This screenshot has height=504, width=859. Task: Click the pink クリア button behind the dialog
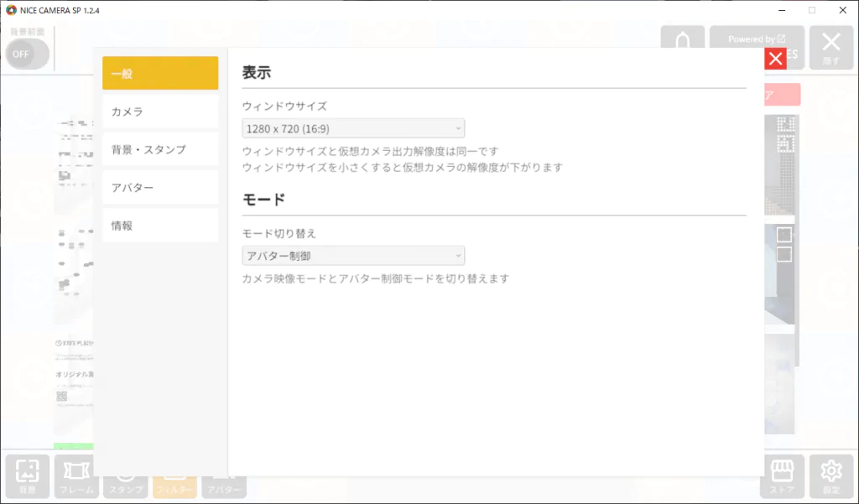(783, 95)
